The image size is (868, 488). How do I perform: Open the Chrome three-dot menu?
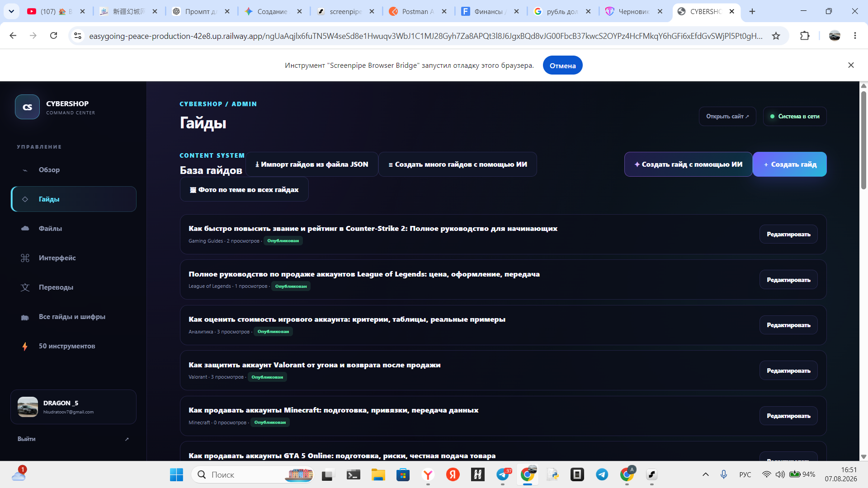tap(855, 36)
